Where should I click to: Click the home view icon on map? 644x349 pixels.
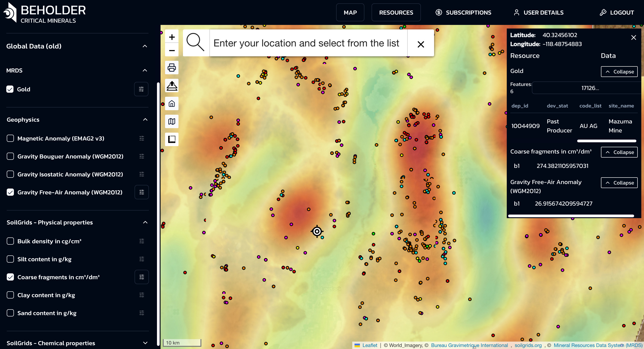[172, 103]
